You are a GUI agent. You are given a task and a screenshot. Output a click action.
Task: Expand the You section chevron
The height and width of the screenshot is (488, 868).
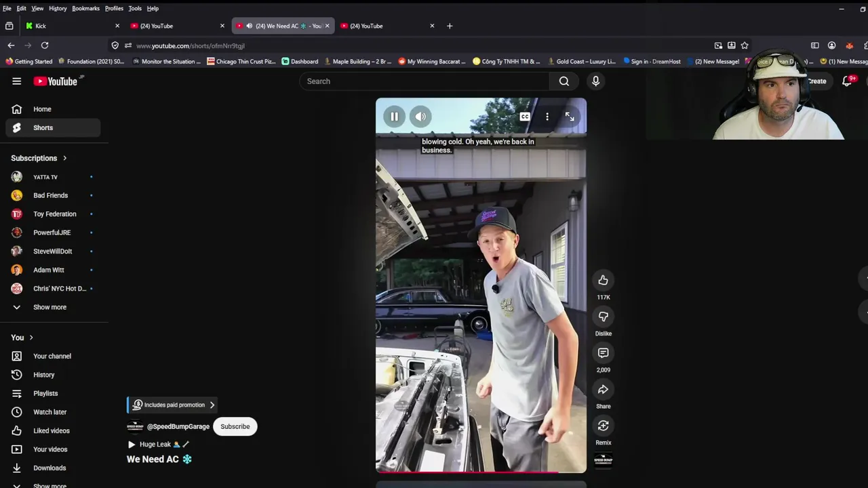[x=31, y=338]
